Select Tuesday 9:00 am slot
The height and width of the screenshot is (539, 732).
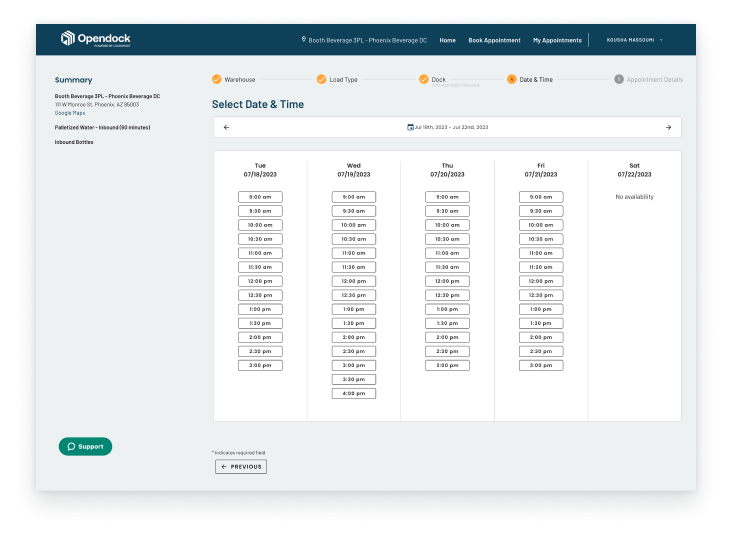tap(260, 197)
